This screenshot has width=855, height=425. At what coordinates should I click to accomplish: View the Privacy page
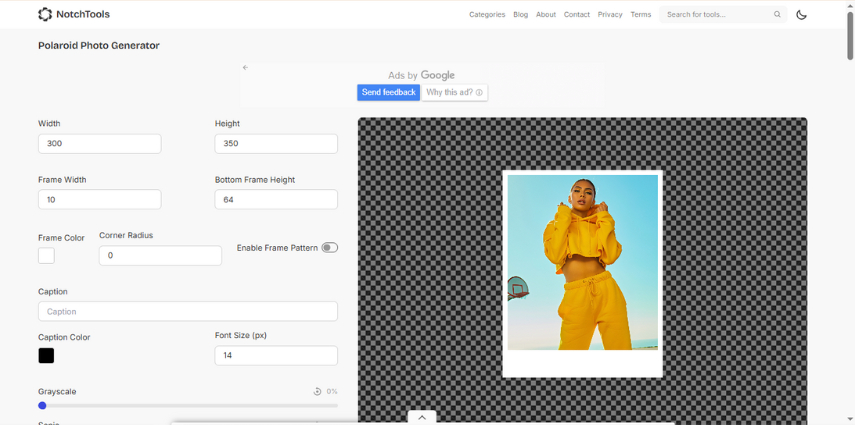point(610,15)
